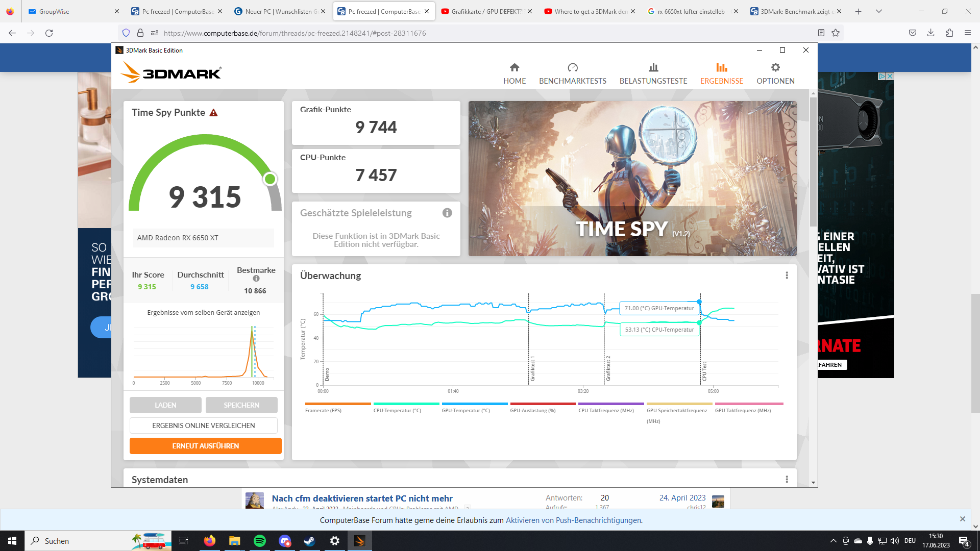Click the SPEICHERN button
Image resolution: width=980 pixels, height=551 pixels.
click(x=241, y=405)
